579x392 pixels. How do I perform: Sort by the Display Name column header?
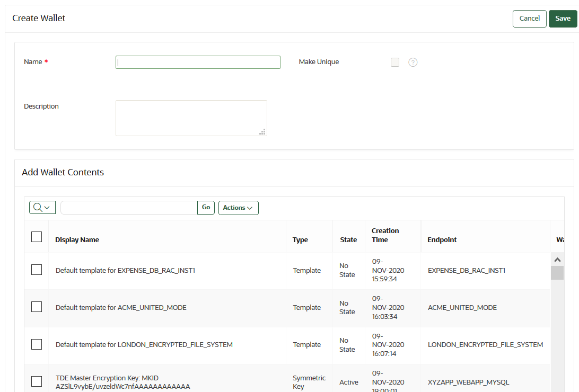[77, 239]
